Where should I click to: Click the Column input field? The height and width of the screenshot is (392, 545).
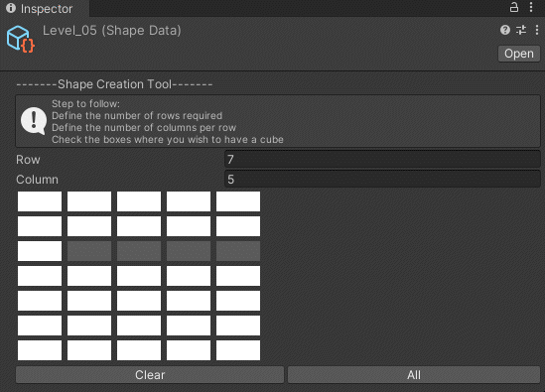click(x=382, y=180)
